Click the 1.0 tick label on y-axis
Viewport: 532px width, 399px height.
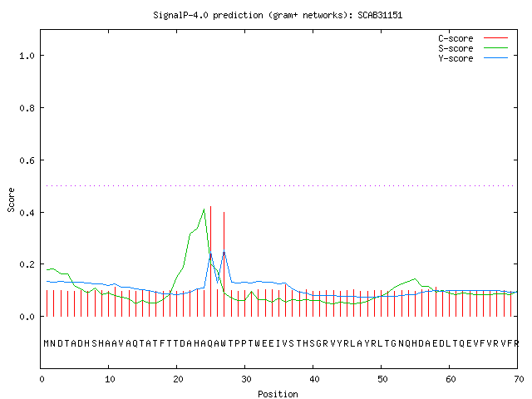[x=27, y=56]
